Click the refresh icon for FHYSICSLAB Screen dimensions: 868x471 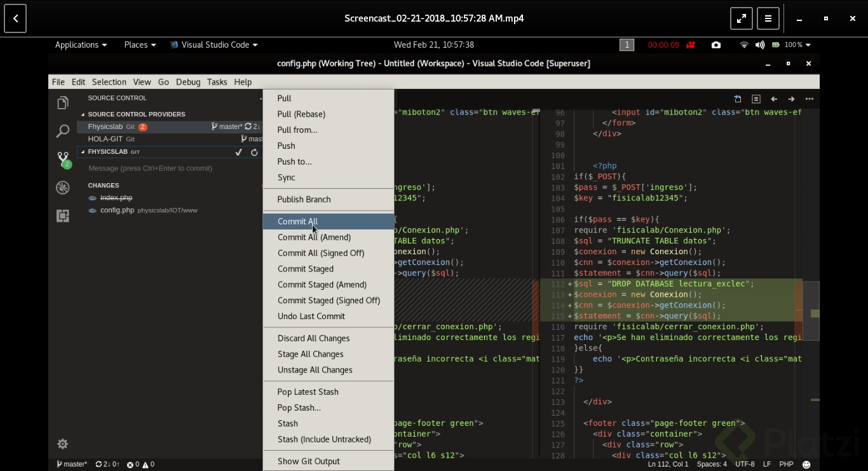(x=254, y=152)
